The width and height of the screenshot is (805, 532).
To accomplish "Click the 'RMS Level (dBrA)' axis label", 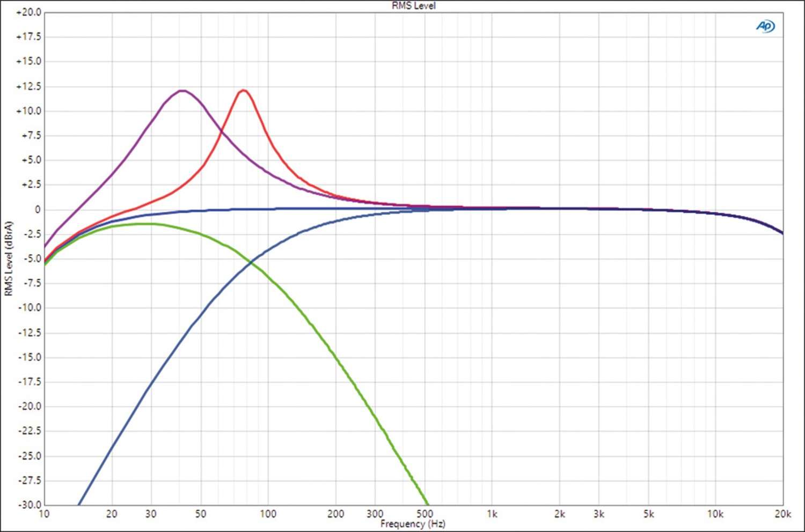I will click(8, 258).
